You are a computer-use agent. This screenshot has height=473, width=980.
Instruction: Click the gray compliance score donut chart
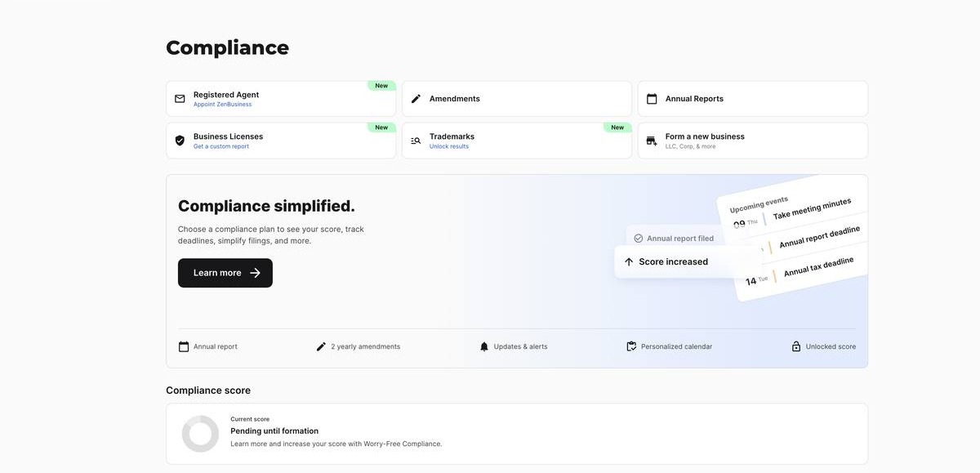[x=200, y=434]
